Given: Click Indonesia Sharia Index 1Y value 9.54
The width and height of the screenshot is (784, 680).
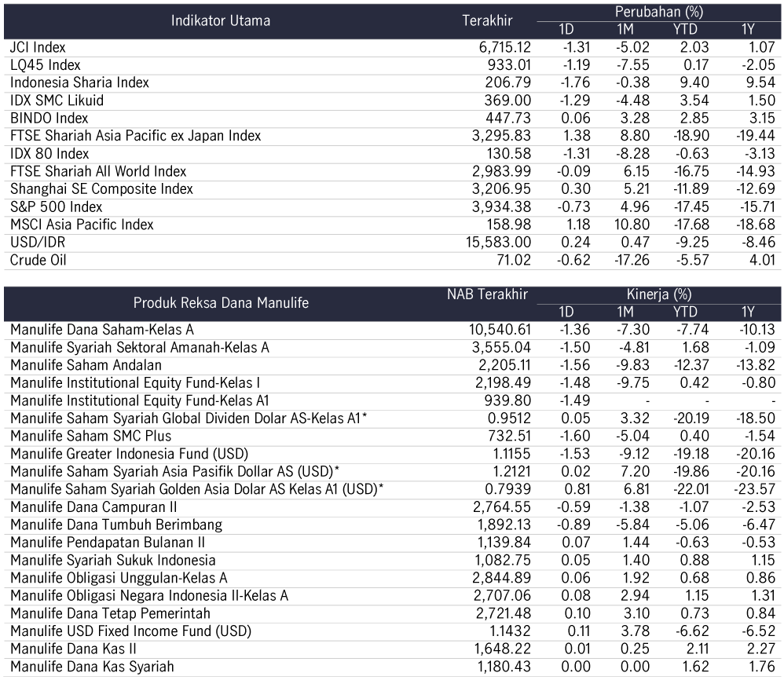Looking at the screenshot, I should click(x=760, y=82).
